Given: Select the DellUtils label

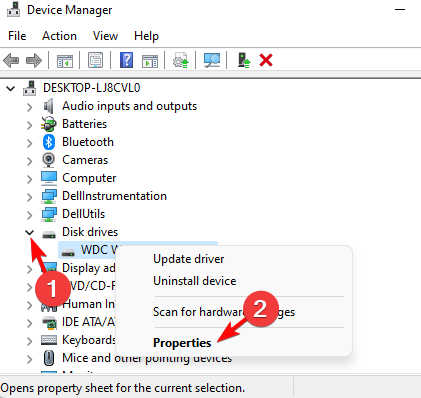Looking at the screenshot, I should 83,214.
